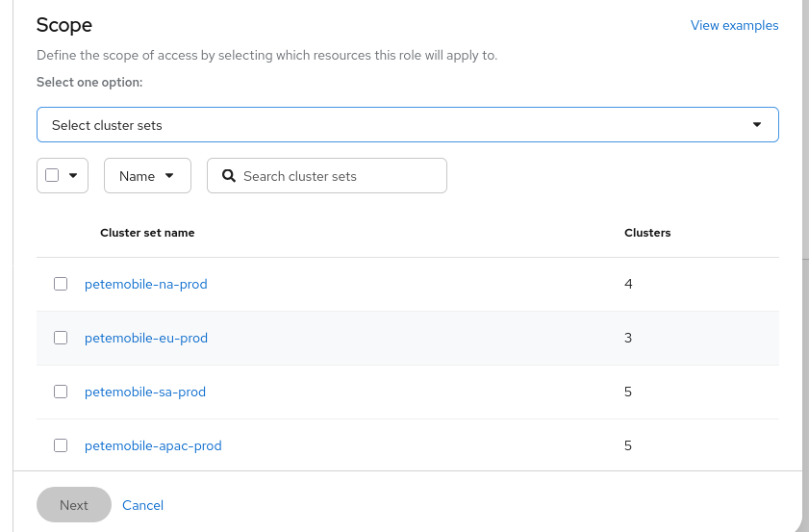This screenshot has width=809, height=532.
Task: Open the petemobile-eu-prod cluster set link
Action: coord(146,338)
